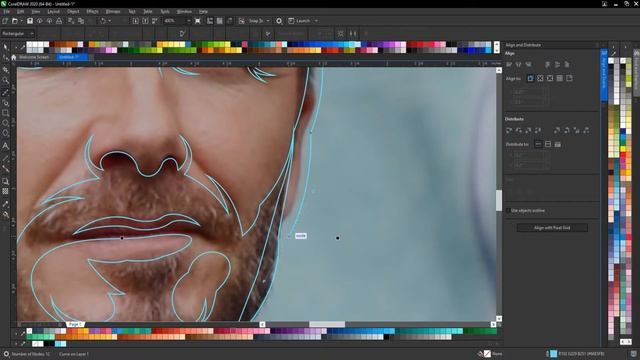Toggle Align to Page edge option
The width and height of the screenshot is (640, 360).
click(x=540, y=78)
